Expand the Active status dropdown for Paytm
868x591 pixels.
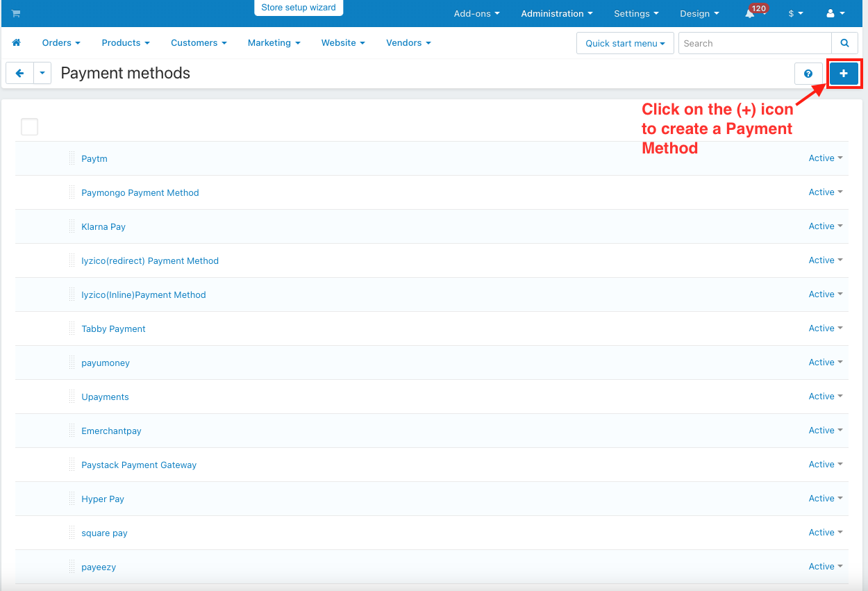point(825,158)
